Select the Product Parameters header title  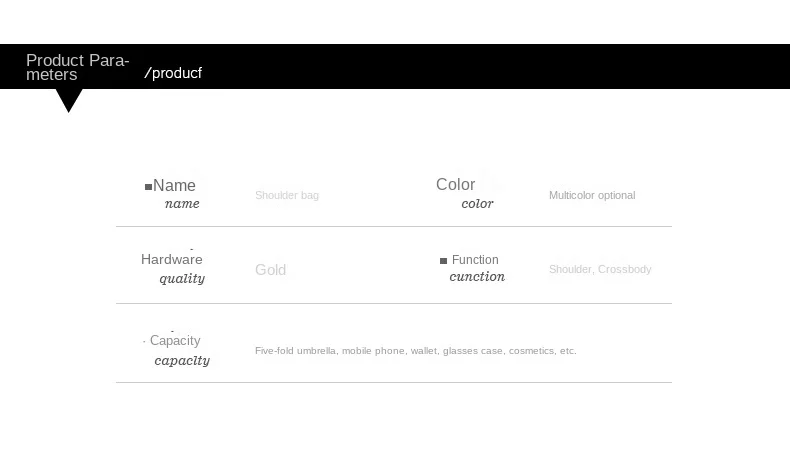coord(77,67)
